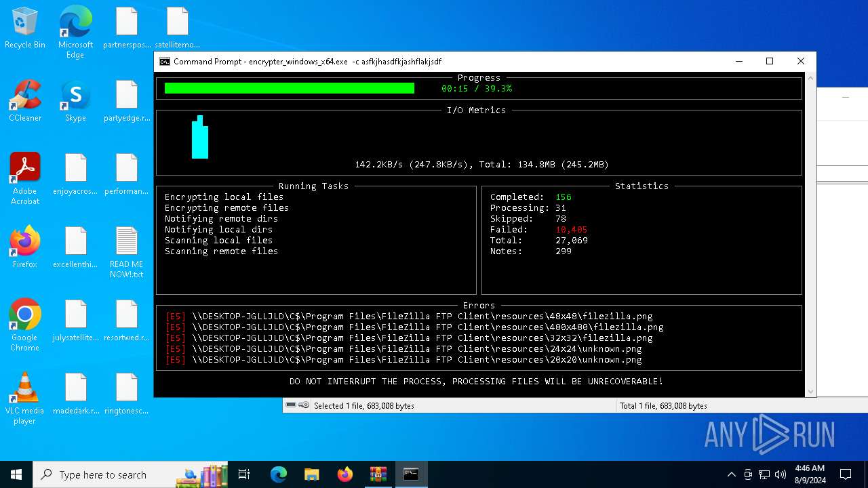Open VLC media player desktop shortcut

(x=25, y=399)
